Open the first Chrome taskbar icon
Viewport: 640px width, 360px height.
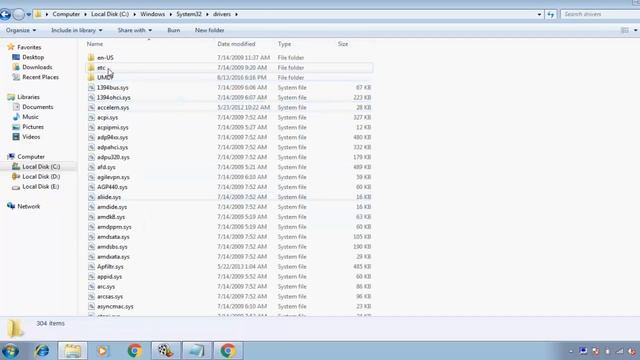tap(135, 351)
